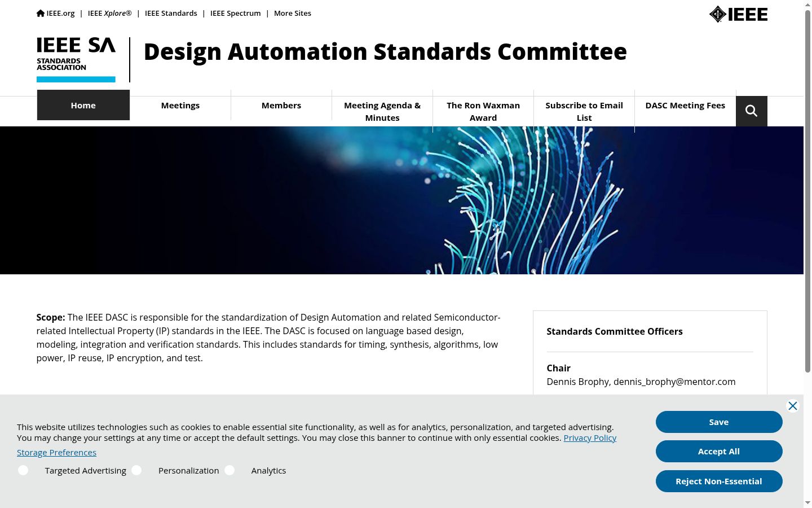Click the home icon beside IEEE.org
Screen dimensions: 812x508
click(x=41, y=13)
